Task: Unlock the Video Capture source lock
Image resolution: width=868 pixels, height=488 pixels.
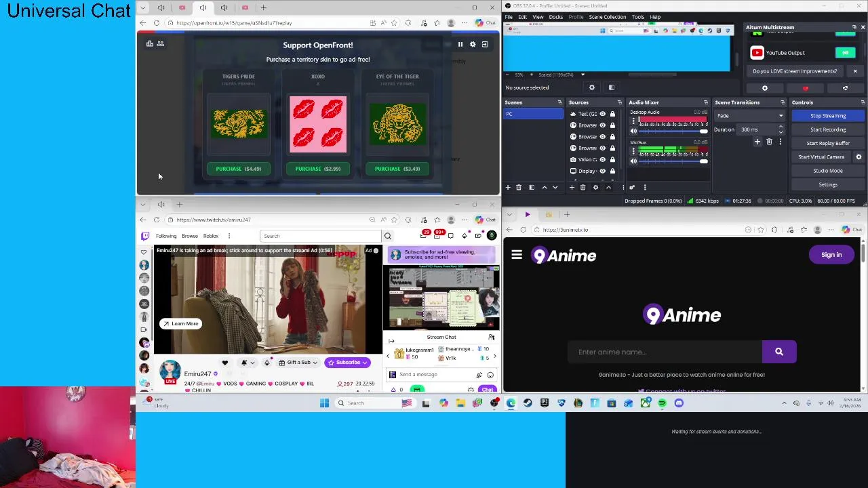Action: tap(612, 159)
